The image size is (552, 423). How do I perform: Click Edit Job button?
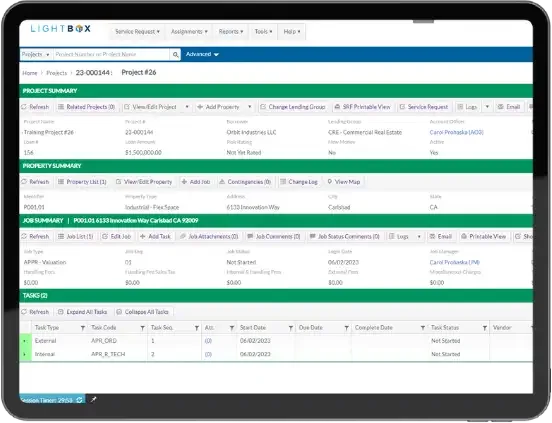pyautogui.click(x=117, y=236)
